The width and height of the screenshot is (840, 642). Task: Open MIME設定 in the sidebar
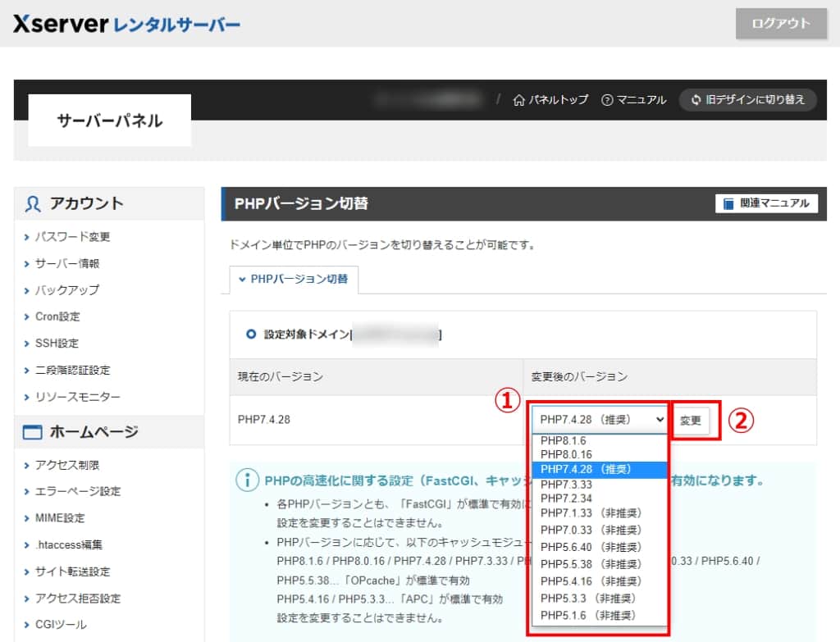(60, 518)
